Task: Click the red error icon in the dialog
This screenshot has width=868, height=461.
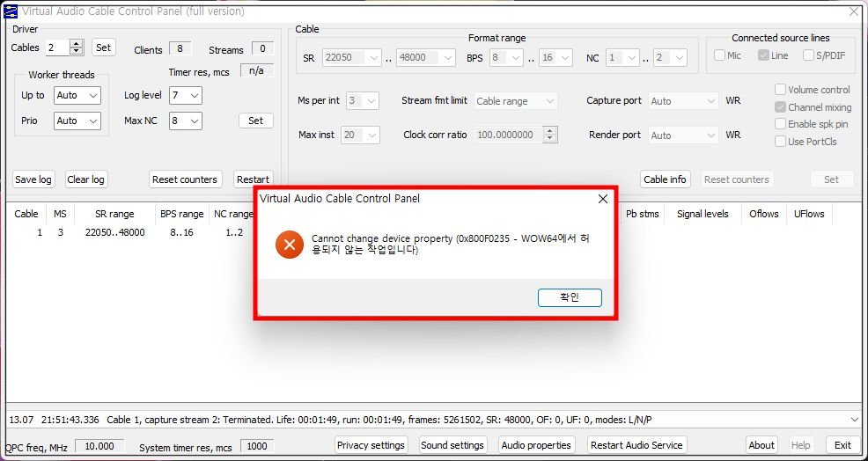Action: tap(289, 245)
